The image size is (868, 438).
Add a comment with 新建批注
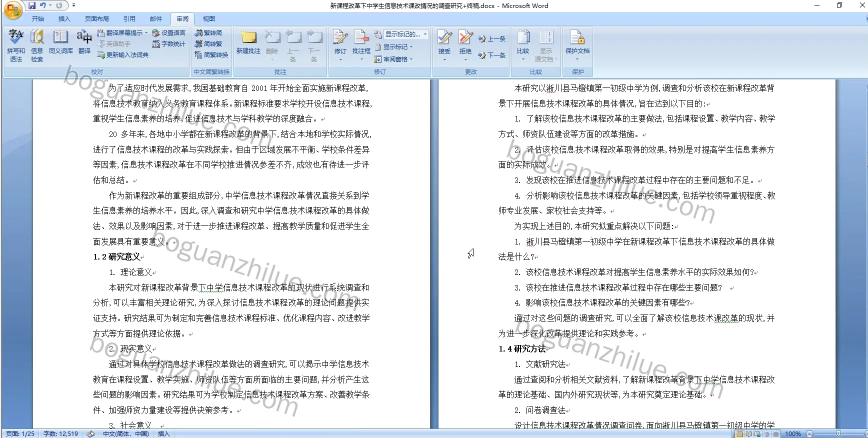pos(248,42)
